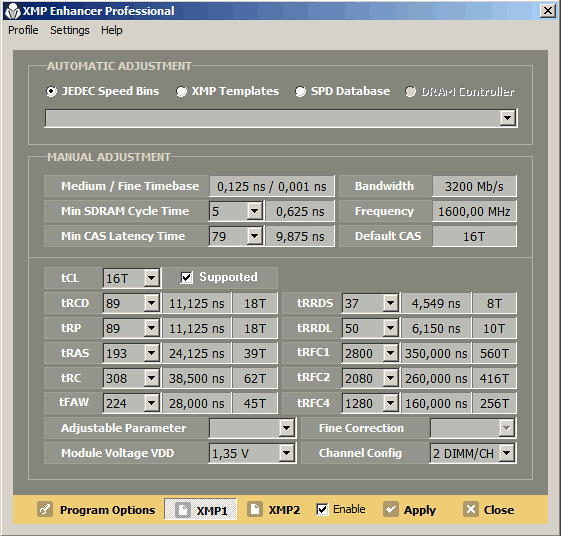Viewport: 561px width, 536px height.
Task: Click the XMP1 document icon
Action: (x=183, y=510)
